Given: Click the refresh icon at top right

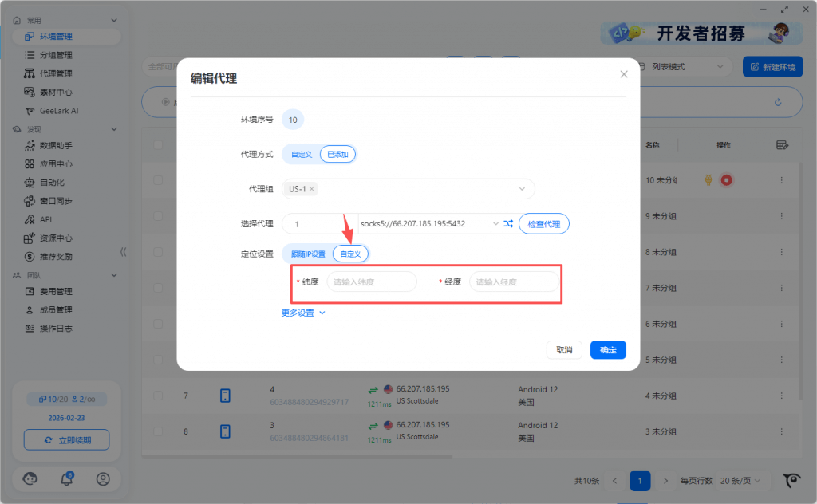Looking at the screenshot, I should pos(778,102).
